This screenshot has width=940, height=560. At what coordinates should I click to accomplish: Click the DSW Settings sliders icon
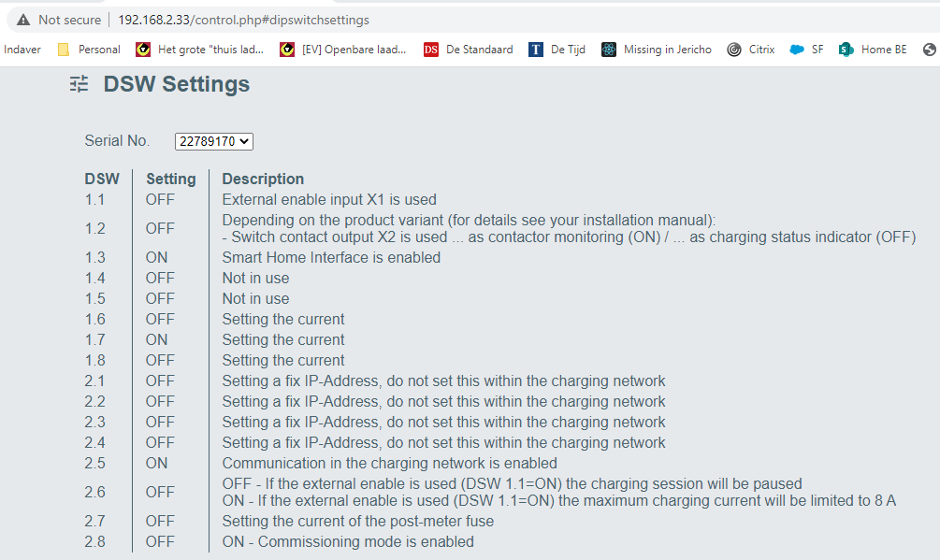(80, 85)
